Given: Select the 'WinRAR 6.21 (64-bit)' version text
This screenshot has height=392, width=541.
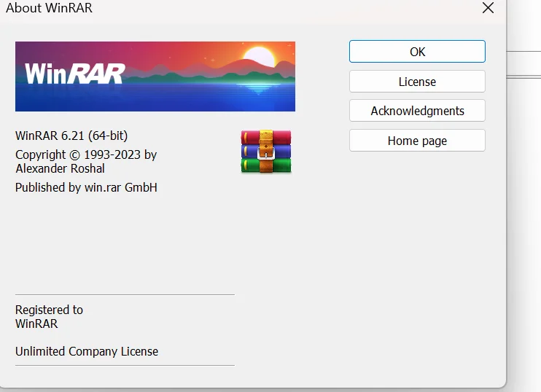Looking at the screenshot, I should (71, 136).
